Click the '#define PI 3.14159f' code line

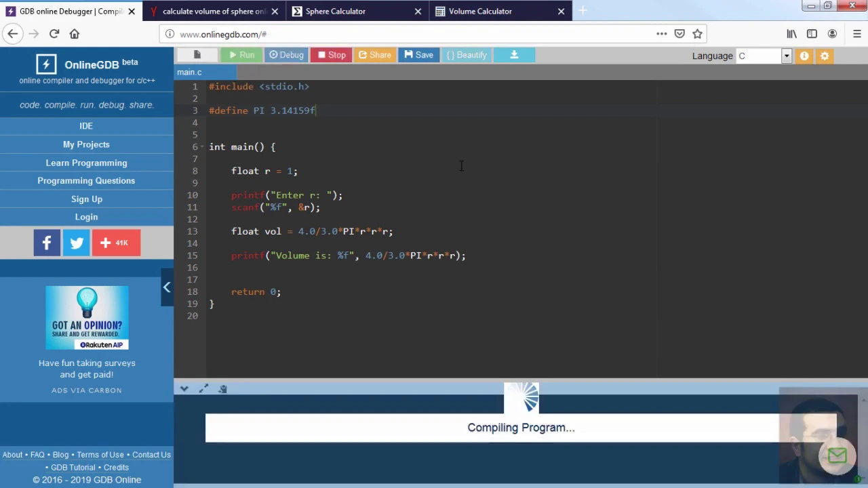(x=262, y=110)
